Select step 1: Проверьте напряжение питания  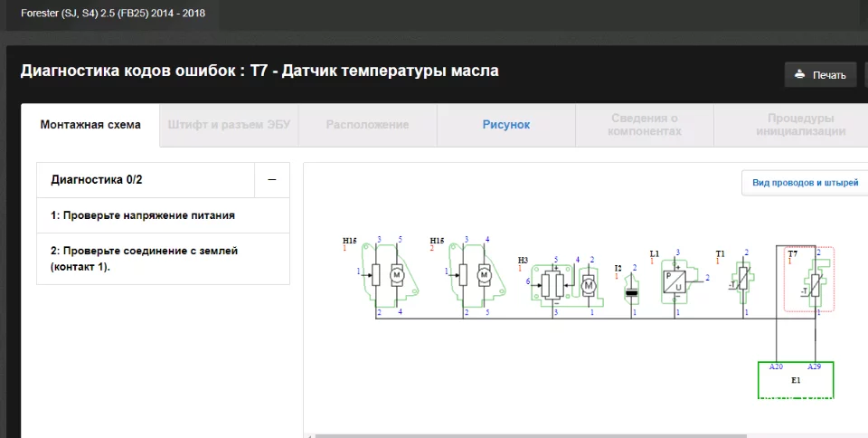coord(163,215)
